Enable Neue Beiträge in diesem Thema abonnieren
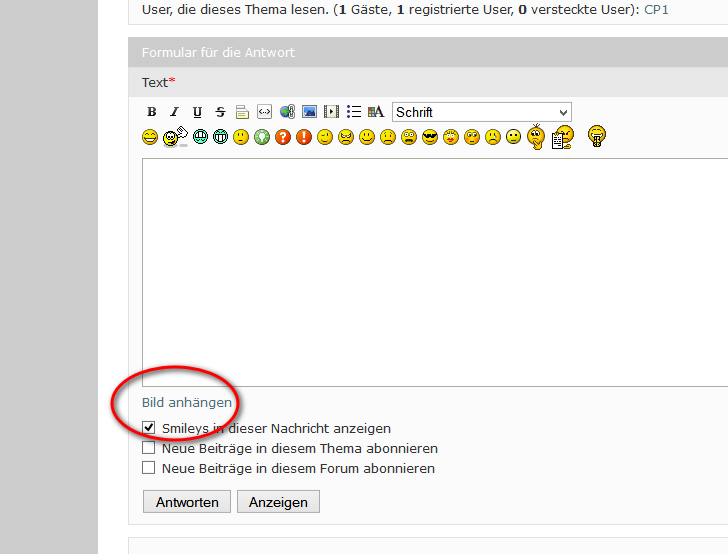The image size is (728, 554). (149, 448)
